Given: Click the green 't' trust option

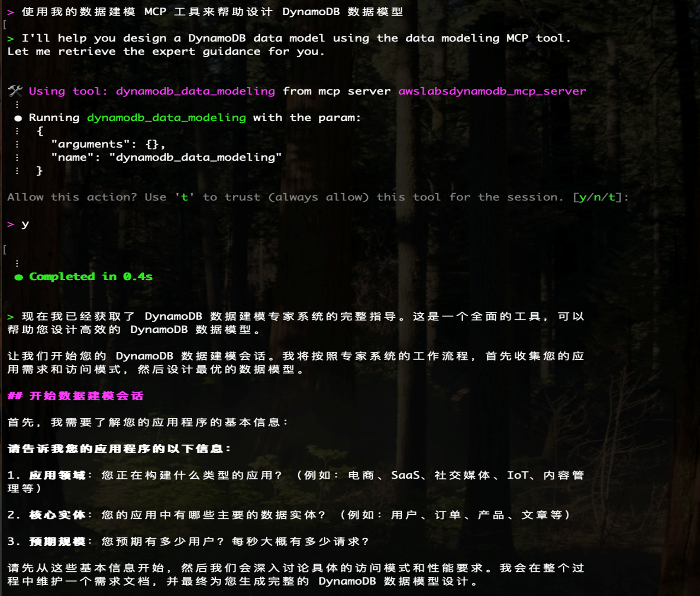Looking at the screenshot, I should (x=184, y=197).
